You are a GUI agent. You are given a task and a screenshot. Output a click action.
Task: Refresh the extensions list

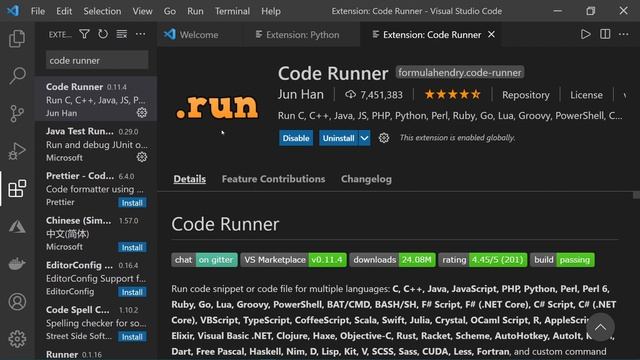coord(103,34)
